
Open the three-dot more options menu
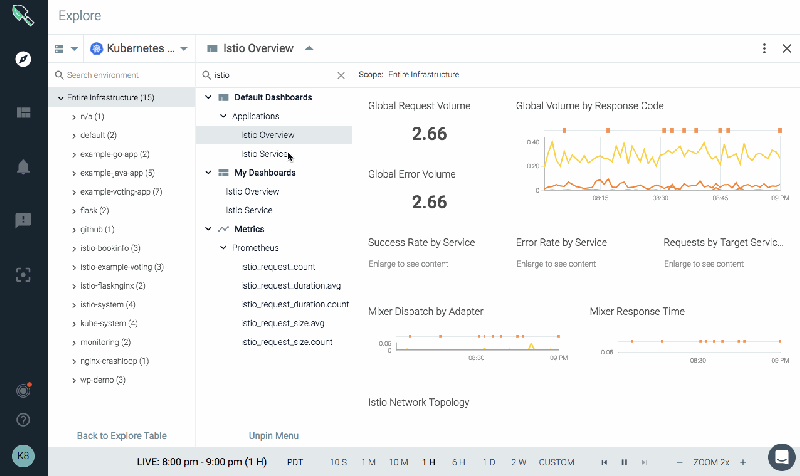point(764,48)
